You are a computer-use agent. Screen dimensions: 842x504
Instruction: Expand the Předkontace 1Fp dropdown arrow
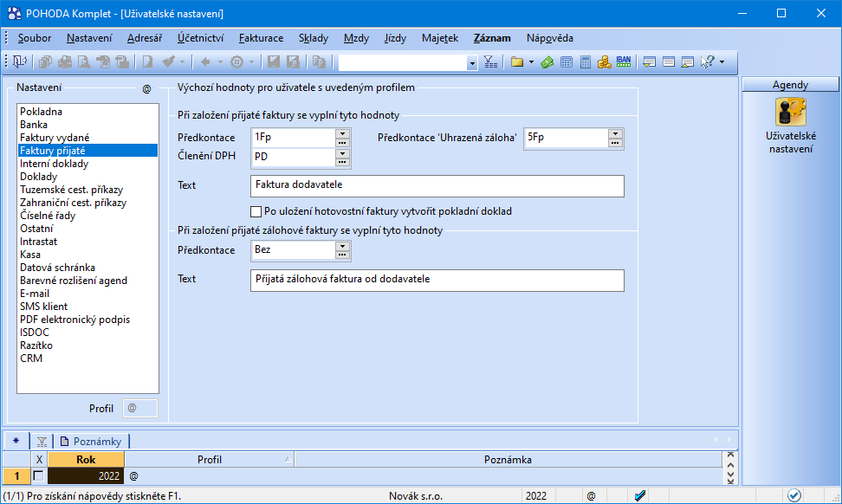coord(342,133)
